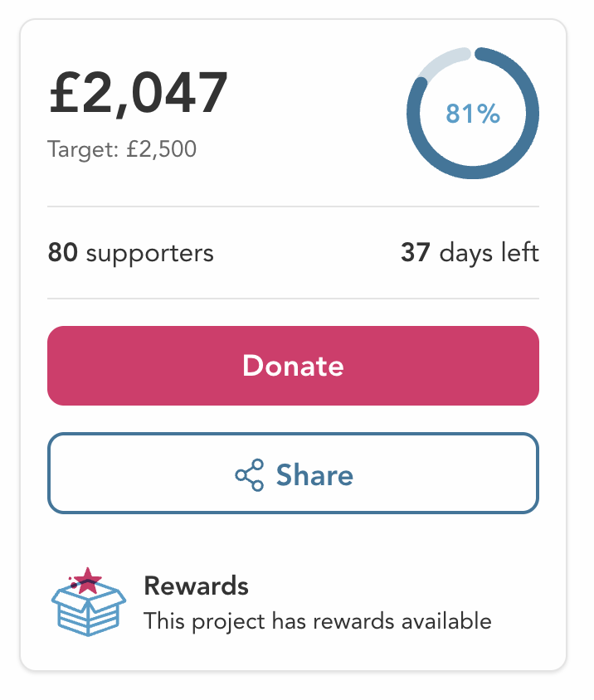Click the bold number 37

pos(415,252)
